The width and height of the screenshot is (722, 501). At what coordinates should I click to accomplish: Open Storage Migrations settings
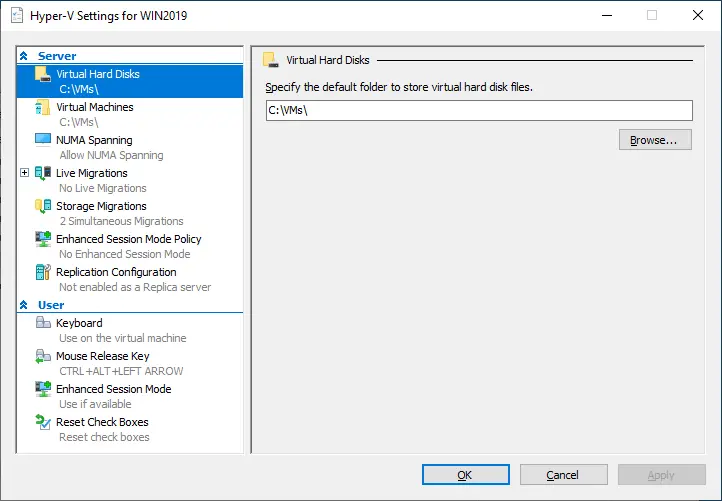130,213
